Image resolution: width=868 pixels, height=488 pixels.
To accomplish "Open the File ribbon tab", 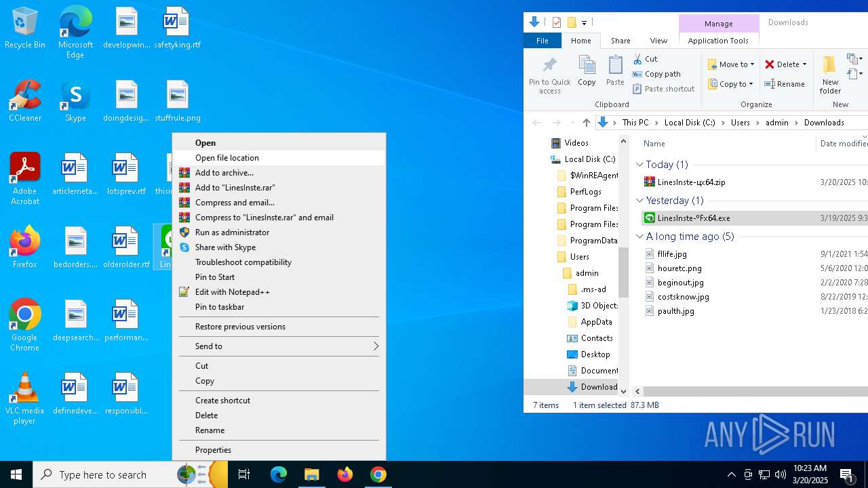I will 542,41.
